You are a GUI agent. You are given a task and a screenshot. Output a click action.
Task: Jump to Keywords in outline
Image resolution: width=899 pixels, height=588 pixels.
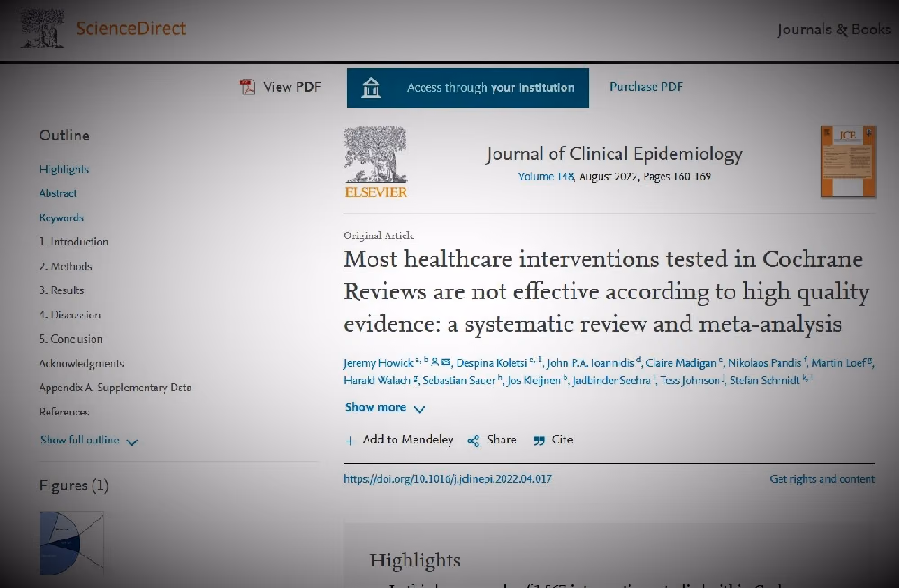(x=61, y=218)
